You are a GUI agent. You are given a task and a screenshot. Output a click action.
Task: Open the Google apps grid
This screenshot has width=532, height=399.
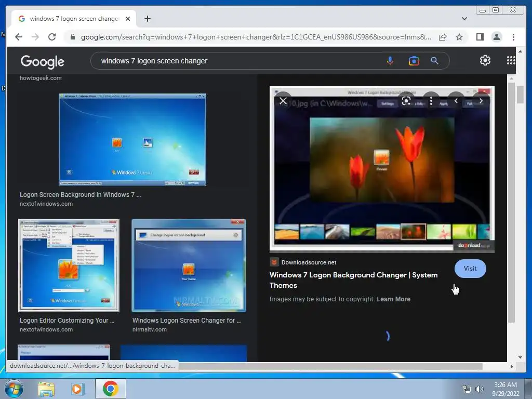511,60
